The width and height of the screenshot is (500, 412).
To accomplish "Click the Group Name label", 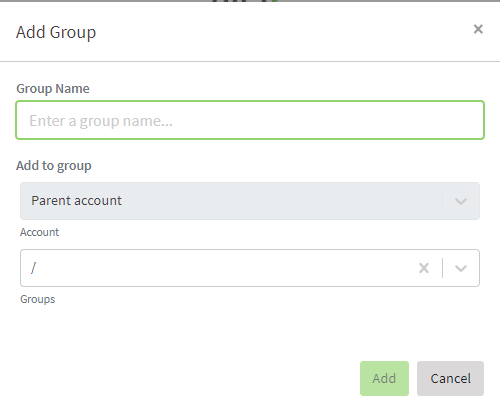I will pyautogui.click(x=53, y=89).
